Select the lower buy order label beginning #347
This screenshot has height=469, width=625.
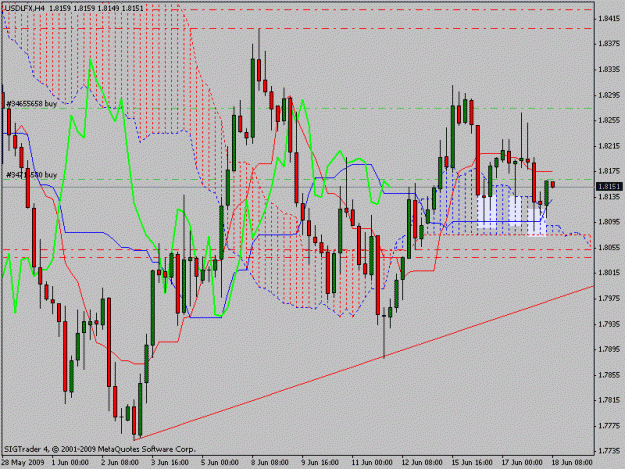(31, 175)
